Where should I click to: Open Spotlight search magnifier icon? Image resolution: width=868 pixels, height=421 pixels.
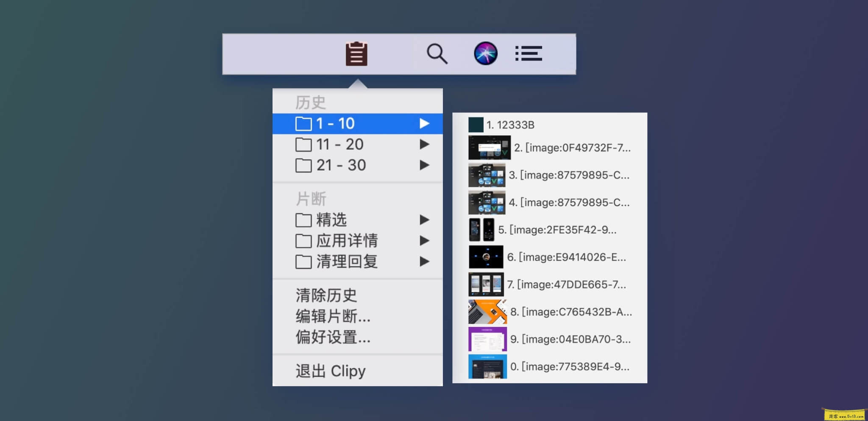437,53
